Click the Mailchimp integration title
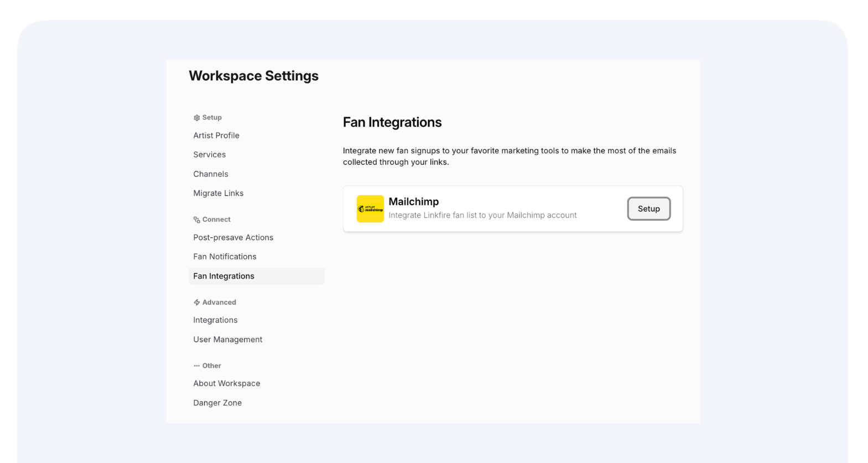 [413, 202]
